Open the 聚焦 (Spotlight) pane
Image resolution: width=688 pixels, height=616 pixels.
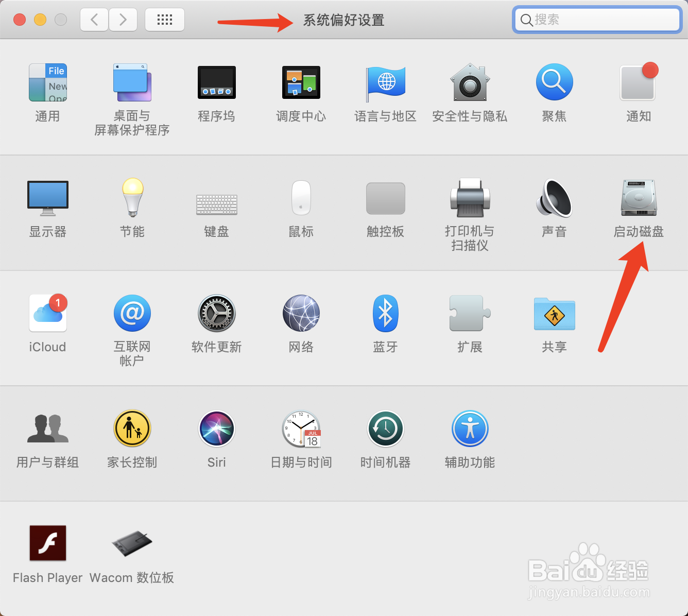tap(554, 82)
